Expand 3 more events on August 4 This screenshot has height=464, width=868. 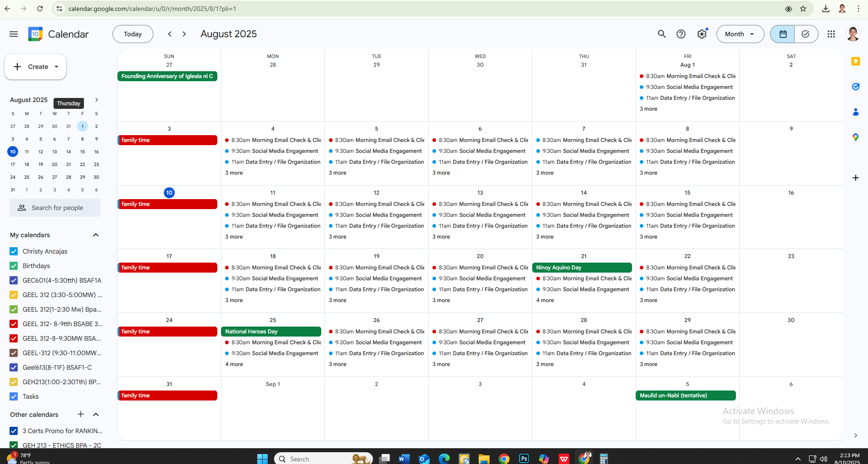234,173
